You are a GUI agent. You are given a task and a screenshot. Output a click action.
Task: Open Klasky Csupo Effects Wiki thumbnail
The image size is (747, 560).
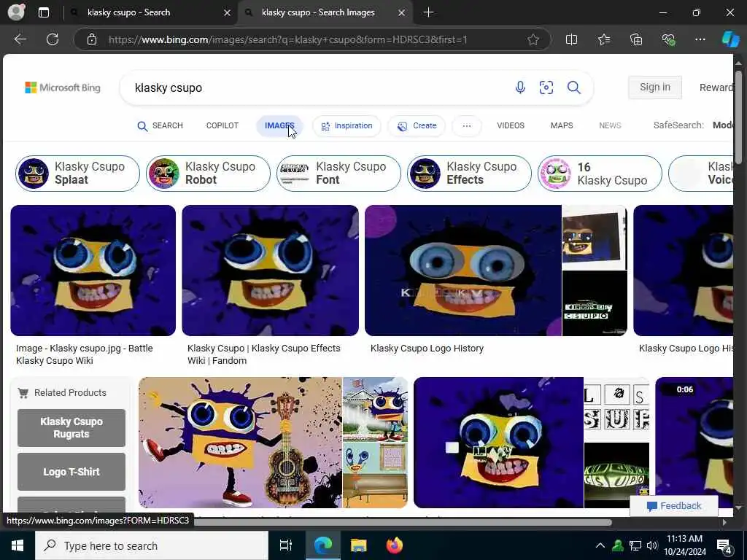tap(270, 271)
